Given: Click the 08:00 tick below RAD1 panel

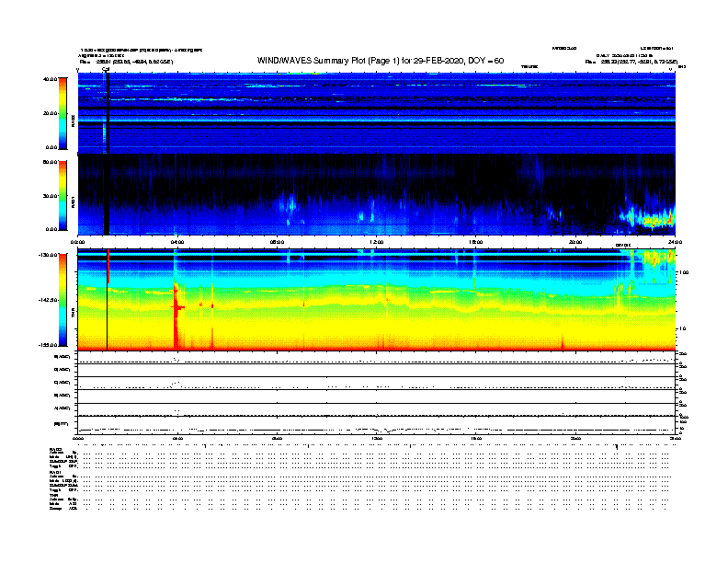Looking at the screenshot, I should [277, 242].
